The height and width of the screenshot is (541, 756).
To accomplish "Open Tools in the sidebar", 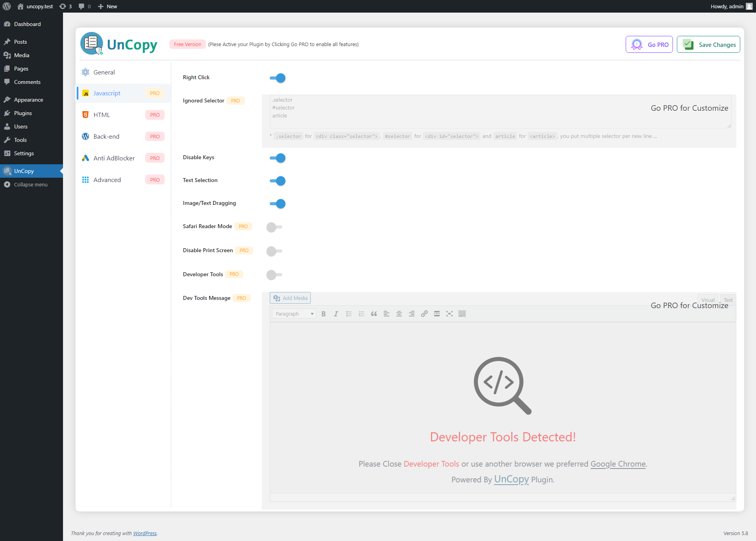I will pos(31,140).
